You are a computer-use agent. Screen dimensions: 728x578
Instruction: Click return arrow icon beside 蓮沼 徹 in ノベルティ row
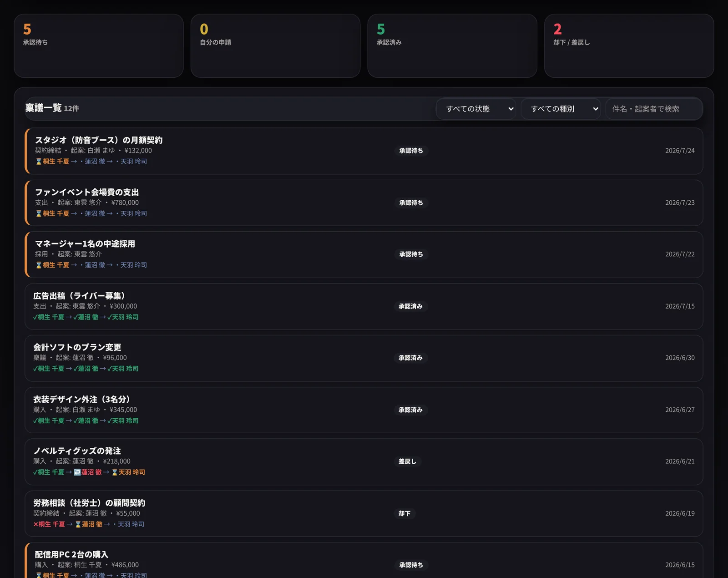pyautogui.click(x=77, y=472)
